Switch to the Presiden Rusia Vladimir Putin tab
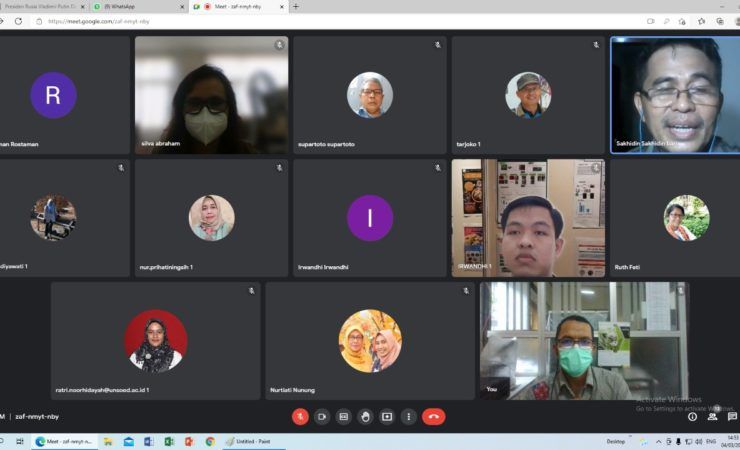 (40, 7)
